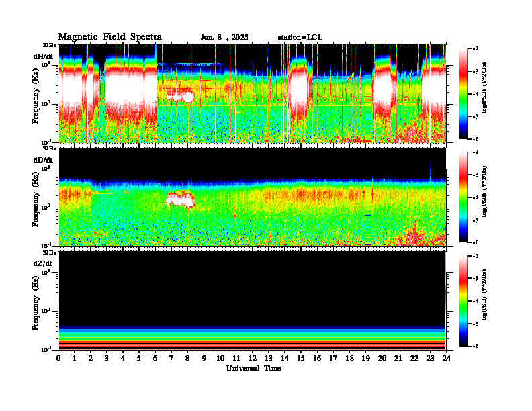Screen dimensions: 532x411
Task: Click hour label 21 on Universal Time axis
Action: point(398,359)
